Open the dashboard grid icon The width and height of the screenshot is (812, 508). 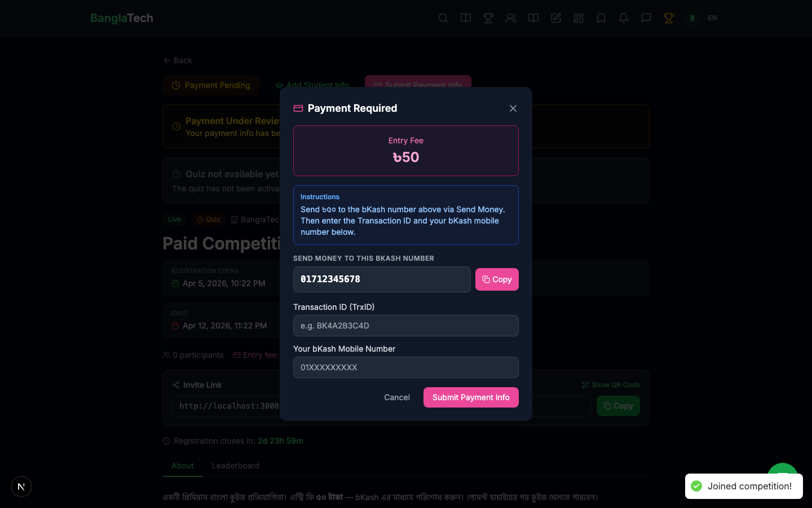(x=579, y=17)
